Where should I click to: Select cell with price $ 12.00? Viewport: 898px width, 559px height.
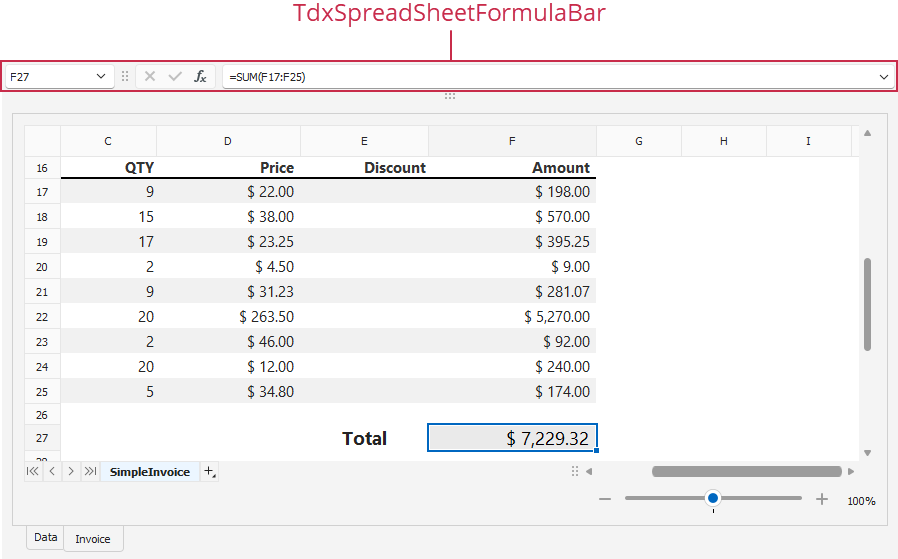[228, 367]
